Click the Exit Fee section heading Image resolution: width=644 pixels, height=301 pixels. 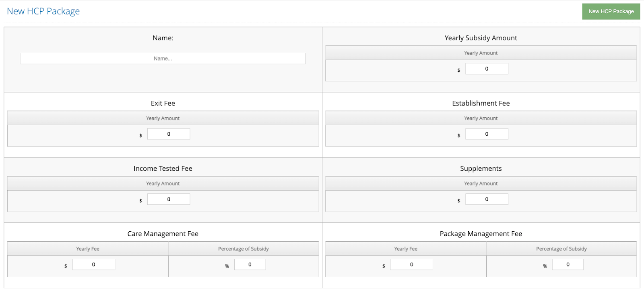pyautogui.click(x=163, y=103)
